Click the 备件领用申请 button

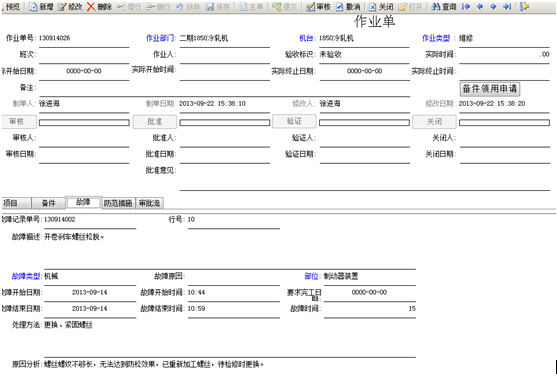point(490,89)
